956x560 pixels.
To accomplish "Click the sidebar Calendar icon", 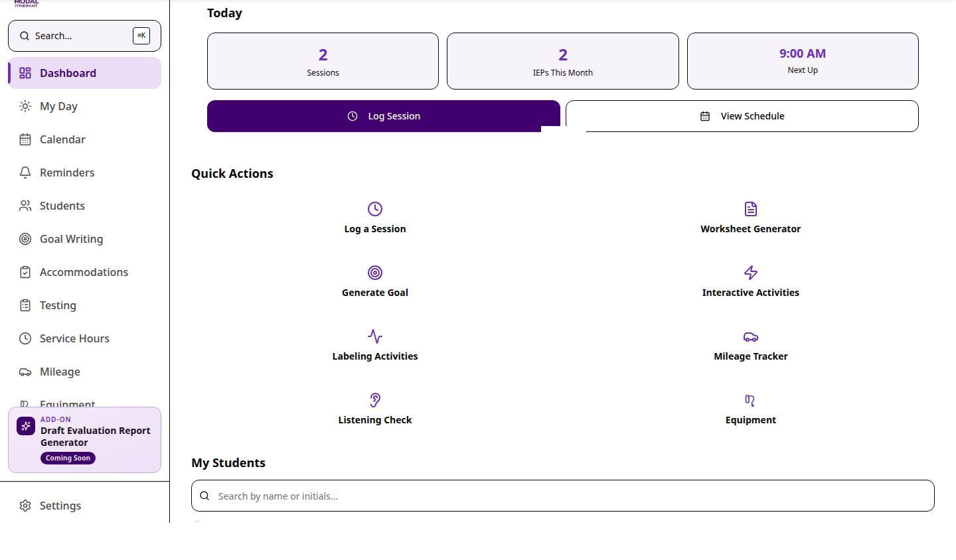I will tap(25, 139).
